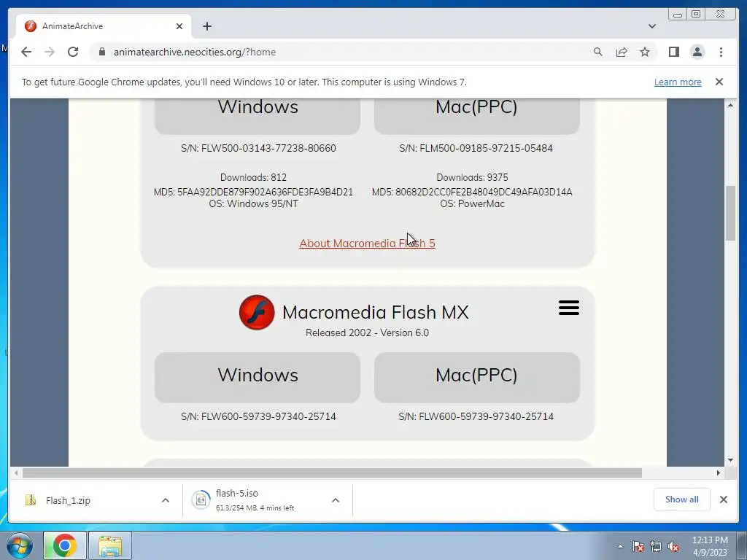Expand Flash_1.zip download options chevron

click(166, 500)
